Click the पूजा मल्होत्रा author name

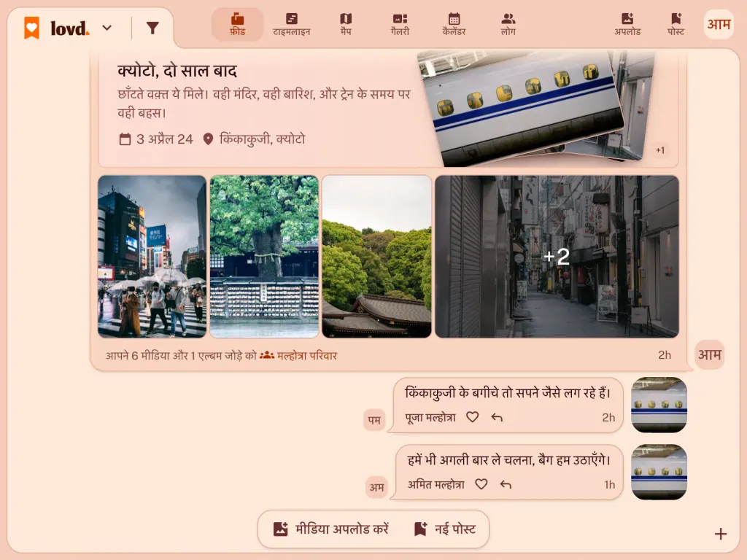click(430, 418)
